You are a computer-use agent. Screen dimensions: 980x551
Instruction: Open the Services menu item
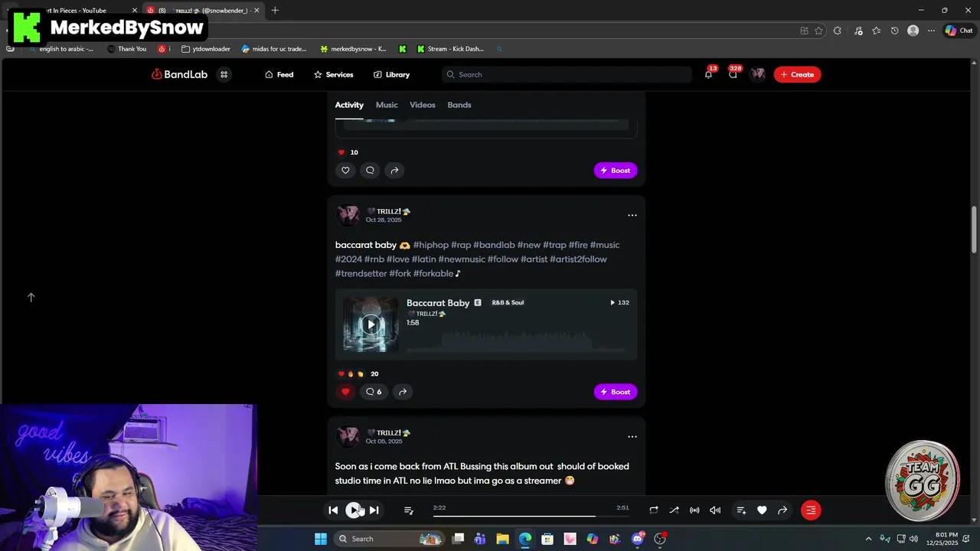333,74
